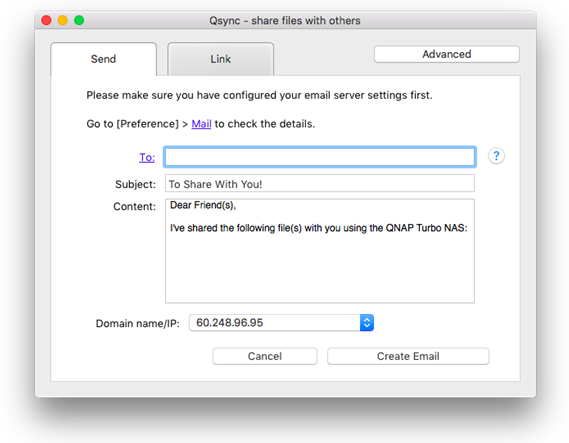Open the Advanced options button
569x443 pixels.
click(x=447, y=54)
